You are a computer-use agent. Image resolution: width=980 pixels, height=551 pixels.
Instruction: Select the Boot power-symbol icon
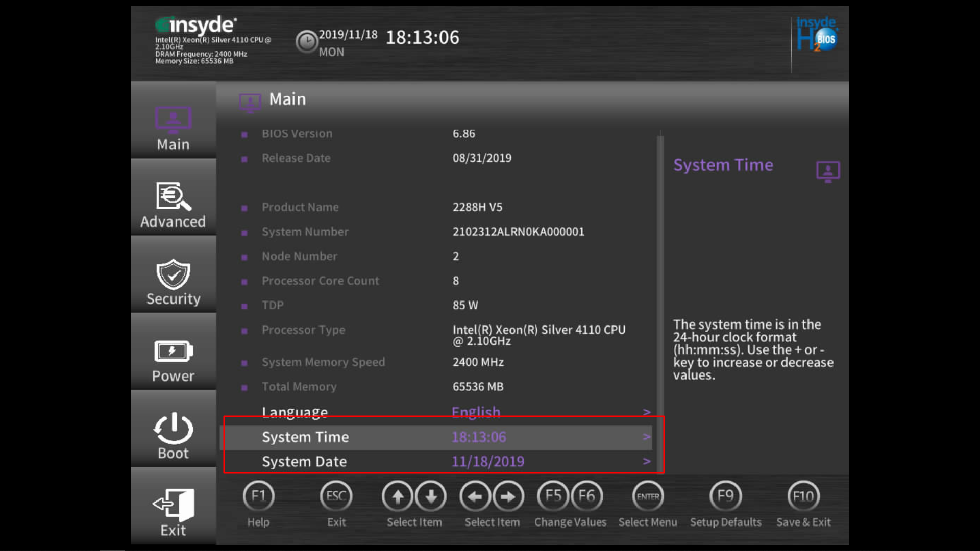pos(173,429)
